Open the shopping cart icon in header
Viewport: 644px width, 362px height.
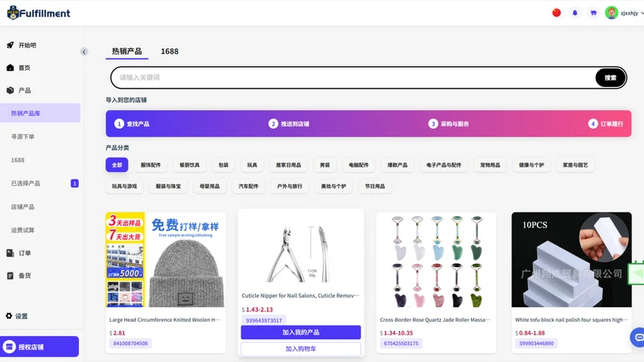pyautogui.click(x=593, y=13)
